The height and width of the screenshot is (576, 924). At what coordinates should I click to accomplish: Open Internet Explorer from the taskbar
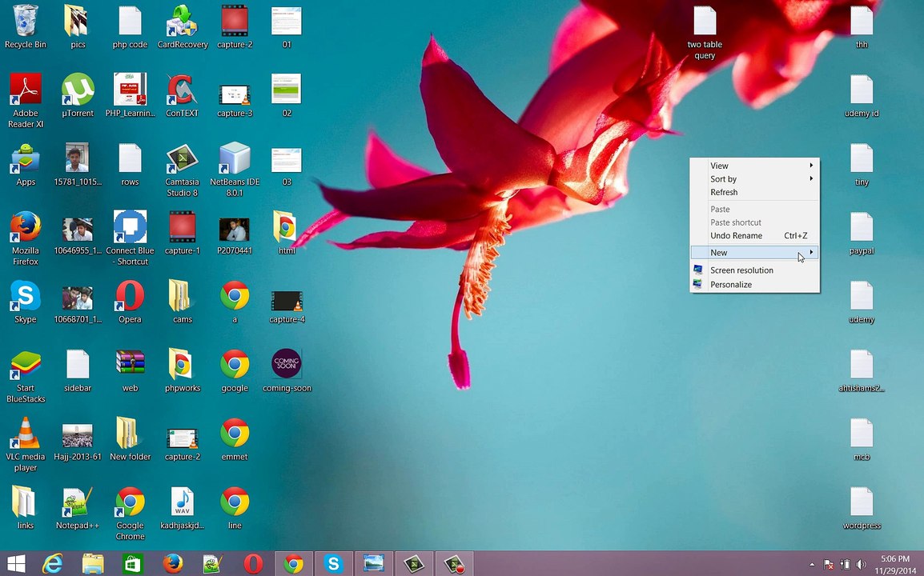click(x=53, y=564)
